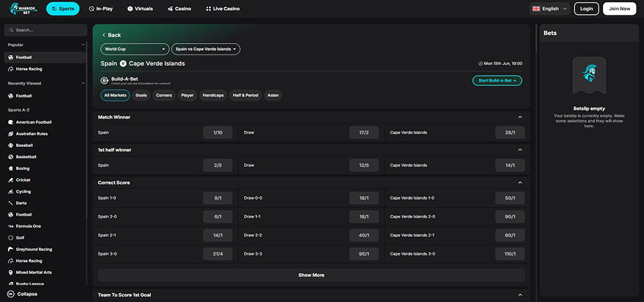644x302 pixels.
Task: Select Spain 3-0 odds 21/4
Action: (217, 254)
